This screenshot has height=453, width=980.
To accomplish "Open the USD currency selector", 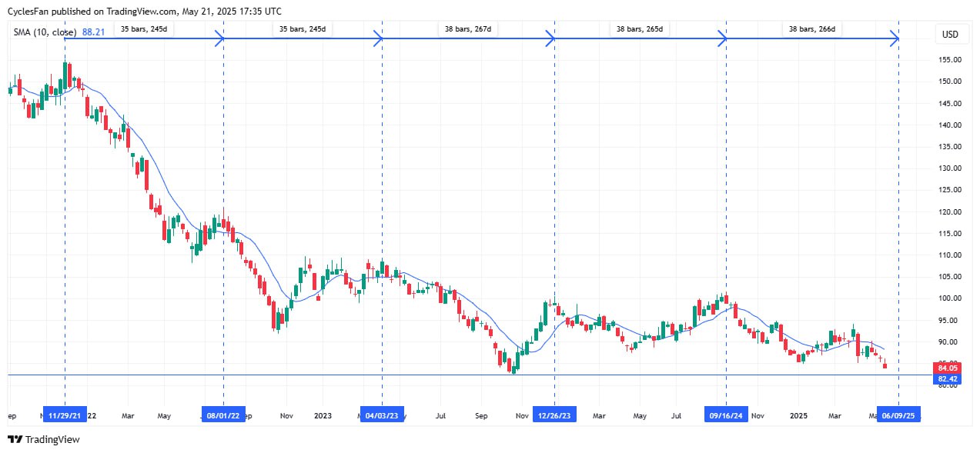I will (x=951, y=35).
